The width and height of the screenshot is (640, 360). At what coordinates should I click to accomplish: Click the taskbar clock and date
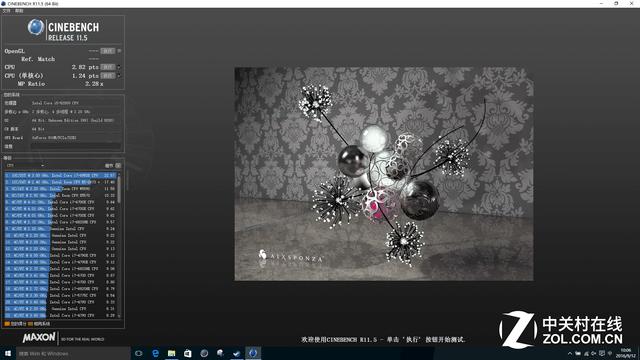(626, 353)
